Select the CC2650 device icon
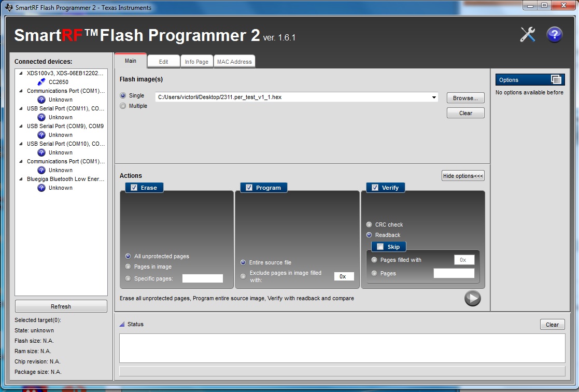The height and width of the screenshot is (392, 579). click(41, 82)
